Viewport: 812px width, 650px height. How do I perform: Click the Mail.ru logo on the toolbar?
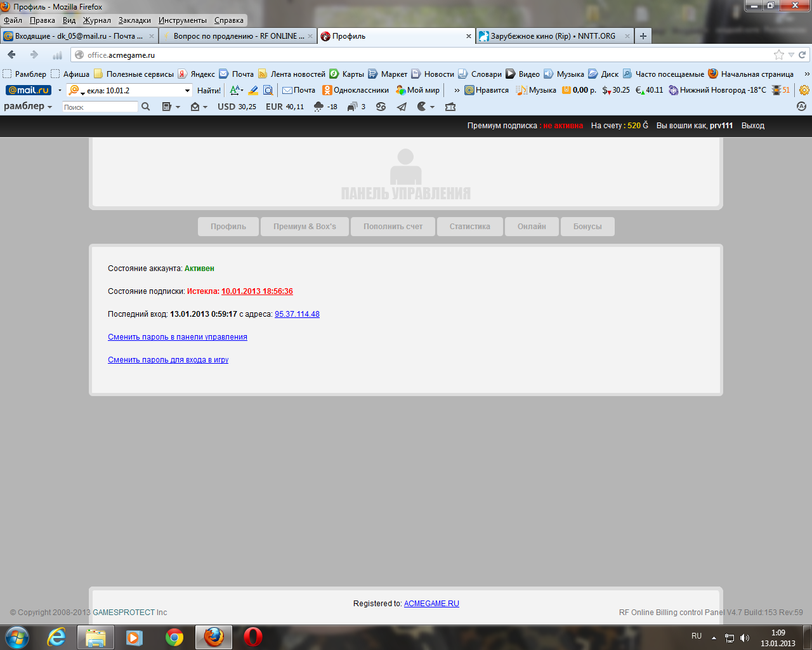[28, 90]
